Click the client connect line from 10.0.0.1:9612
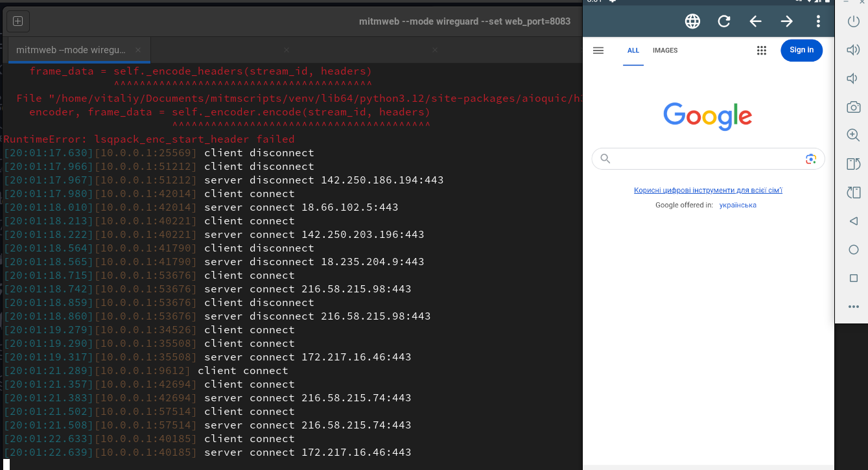 pyautogui.click(x=146, y=371)
